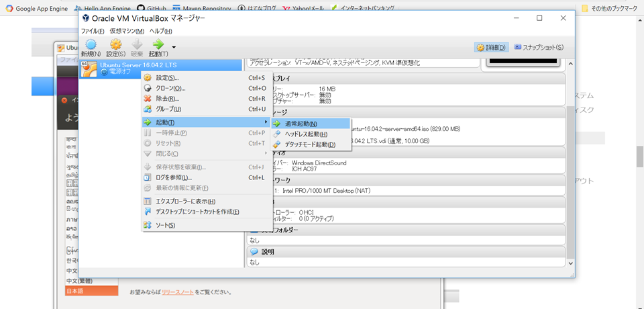Click the Sort icon in the context menu
The width and height of the screenshot is (644, 309).
tap(148, 226)
